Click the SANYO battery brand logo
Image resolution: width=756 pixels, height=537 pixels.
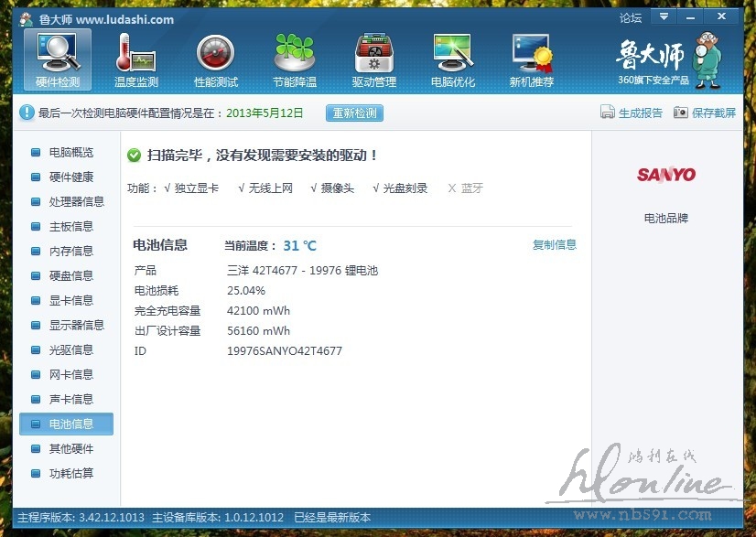tap(666, 175)
